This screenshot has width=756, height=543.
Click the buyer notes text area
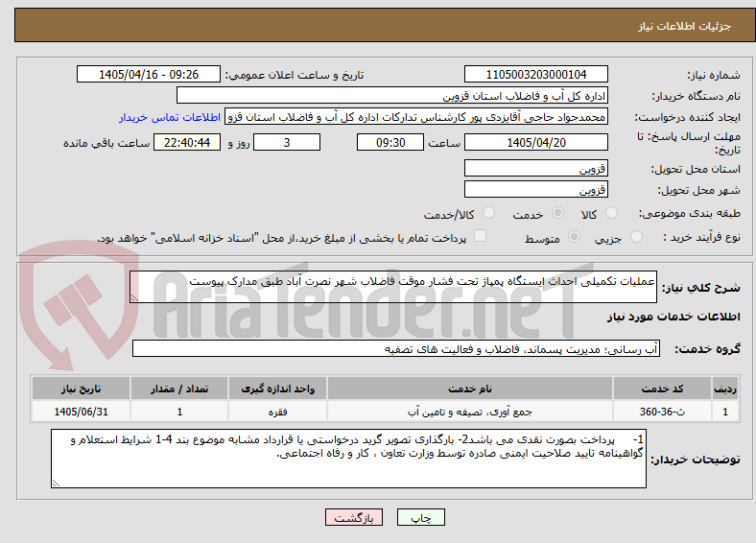[x=348, y=459]
